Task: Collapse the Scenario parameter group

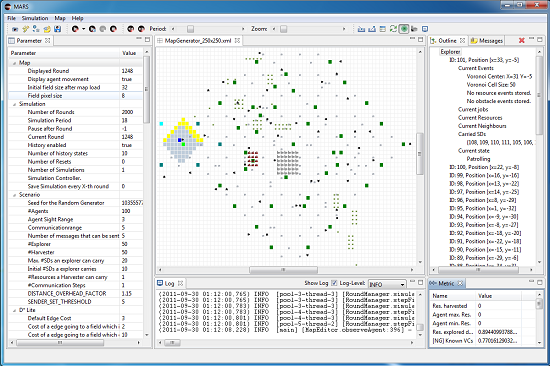Action: click(x=15, y=195)
